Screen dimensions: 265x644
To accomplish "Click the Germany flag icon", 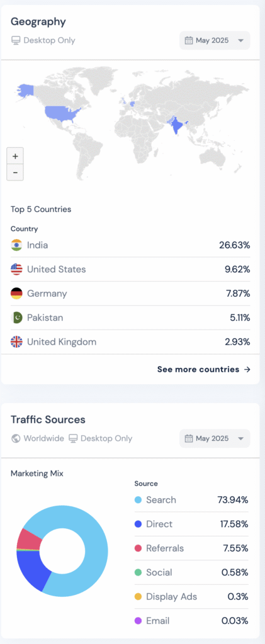I will coord(16,294).
